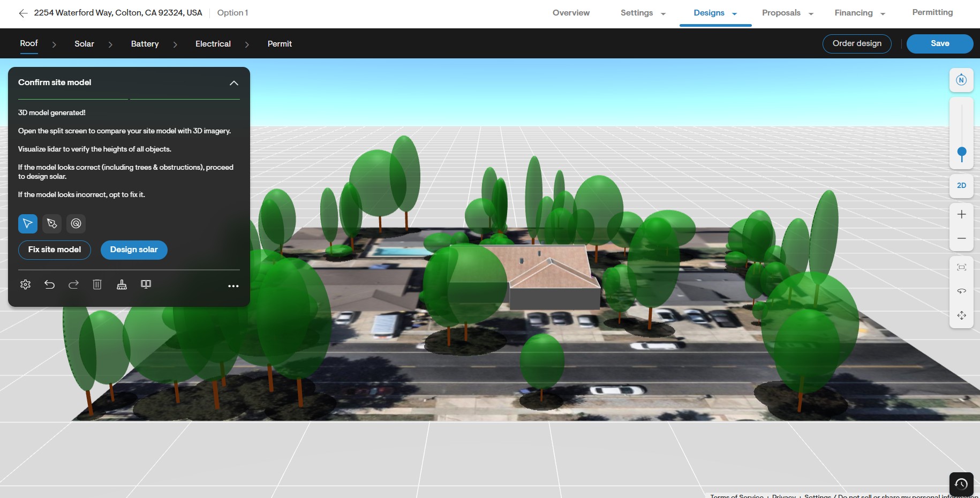Go to the Permit step
This screenshot has height=498, width=980.
280,44
